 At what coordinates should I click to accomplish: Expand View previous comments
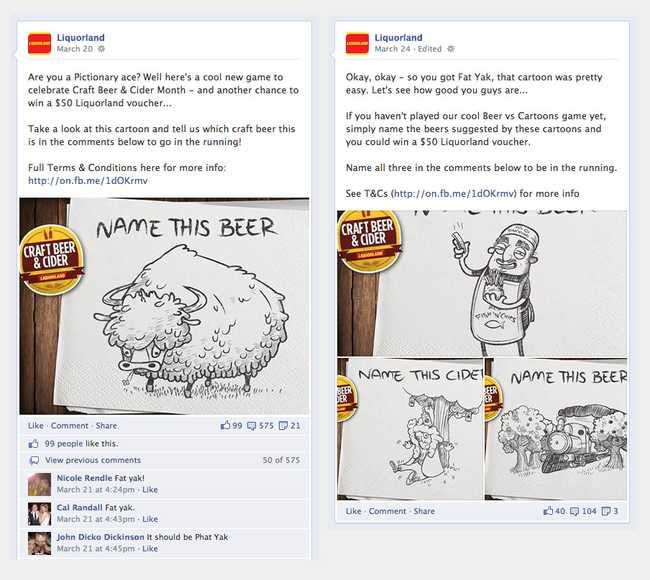[x=93, y=460]
